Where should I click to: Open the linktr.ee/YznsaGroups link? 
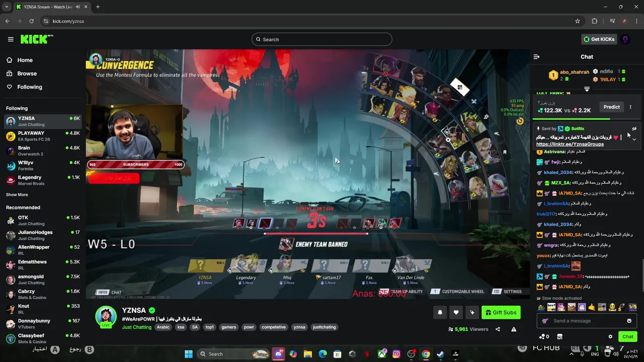[x=570, y=144]
